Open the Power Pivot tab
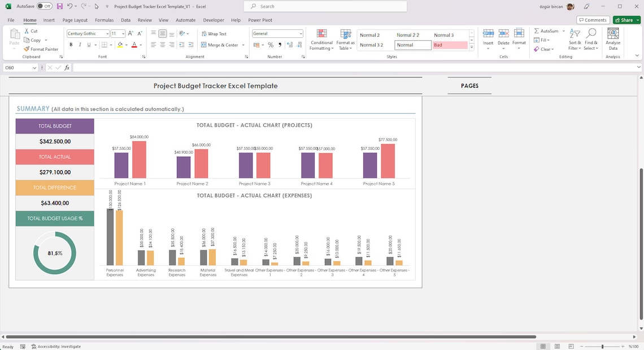Viewport: 644px width, 350px height. pos(260,20)
